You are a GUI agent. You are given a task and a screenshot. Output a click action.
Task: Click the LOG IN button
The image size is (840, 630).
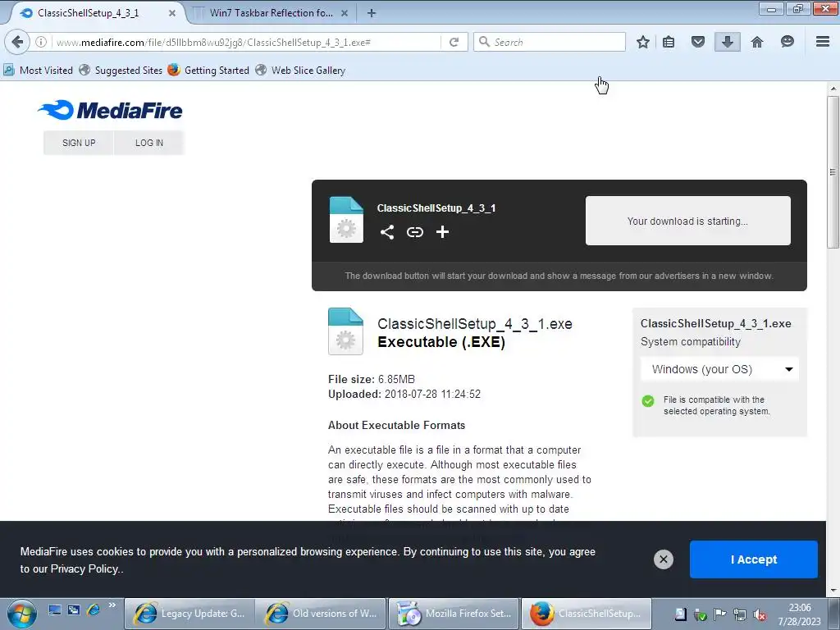click(149, 143)
